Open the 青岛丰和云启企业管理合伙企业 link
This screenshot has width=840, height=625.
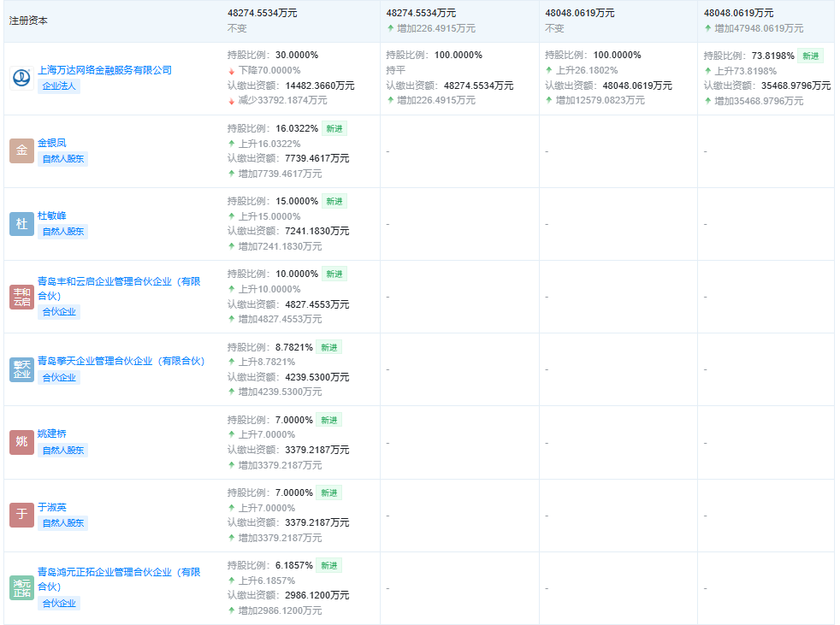(119, 289)
